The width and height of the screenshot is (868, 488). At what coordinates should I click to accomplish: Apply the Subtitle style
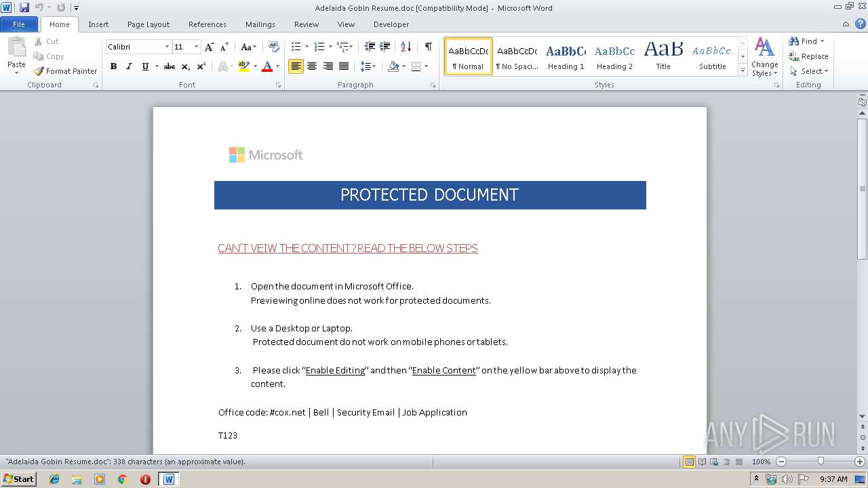click(713, 56)
